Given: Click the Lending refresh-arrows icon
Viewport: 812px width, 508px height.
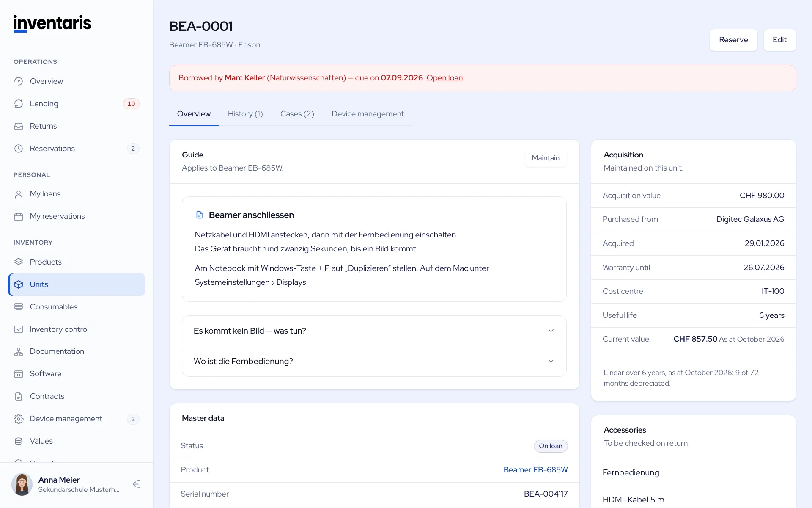Looking at the screenshot, I should (19, 104).
